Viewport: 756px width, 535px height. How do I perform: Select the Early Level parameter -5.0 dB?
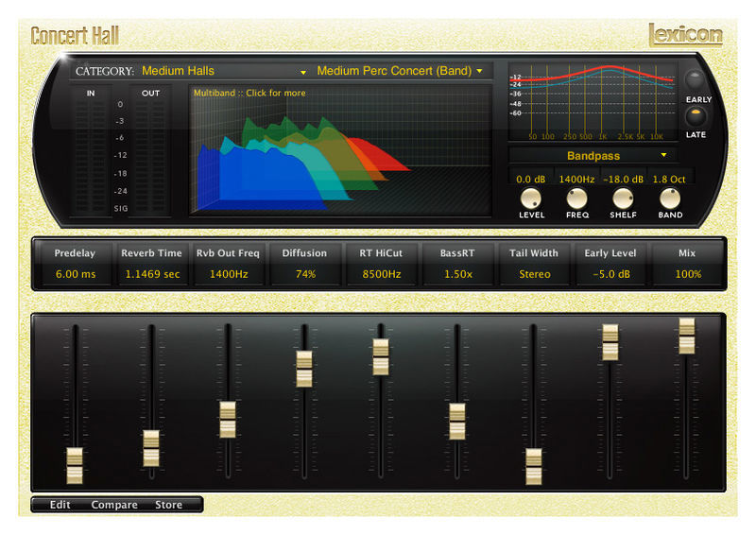610,264
